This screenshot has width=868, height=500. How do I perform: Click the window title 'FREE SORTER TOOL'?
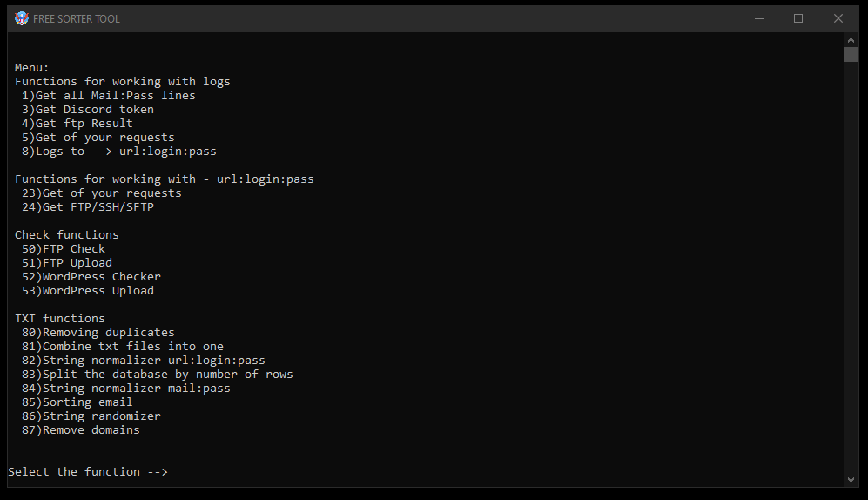[x=77, y=19]
